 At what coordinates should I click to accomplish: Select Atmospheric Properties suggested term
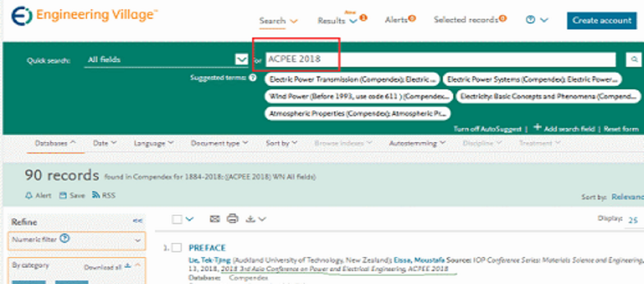point(357,114)
